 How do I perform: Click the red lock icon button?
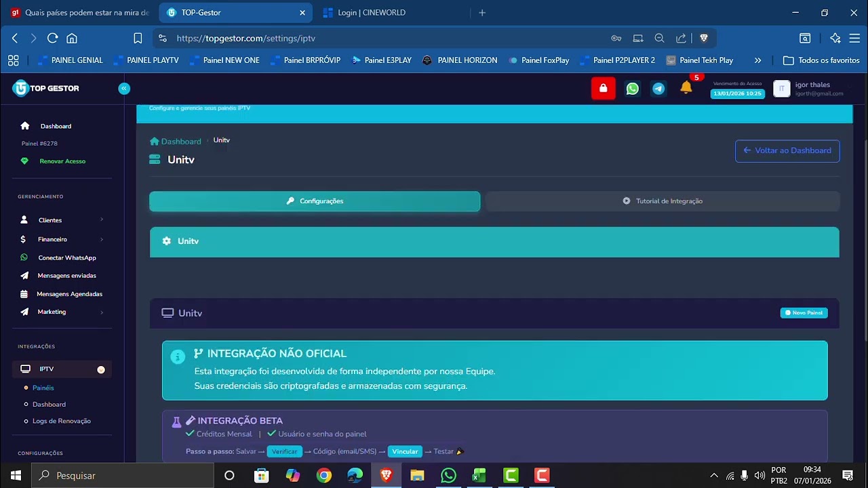coord(603,88)
